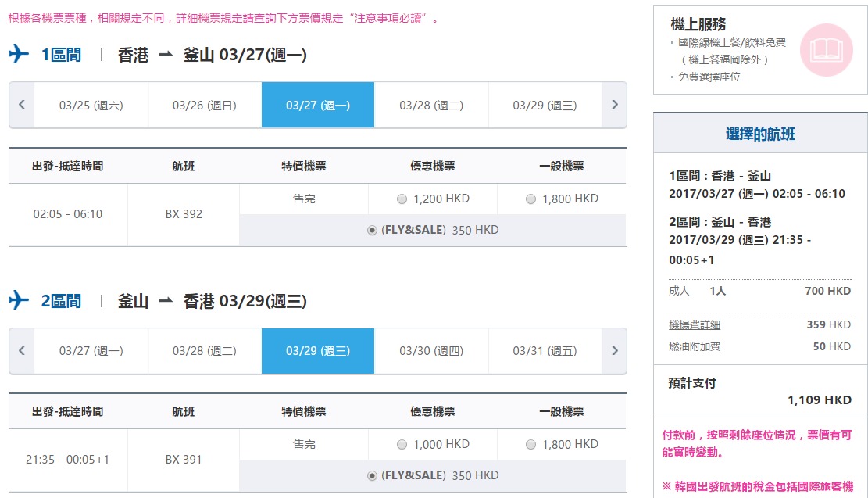868x498 pixels.
Task: Show earlier dates for Hong Kong–Busan segment
Action: click(22, 105)
